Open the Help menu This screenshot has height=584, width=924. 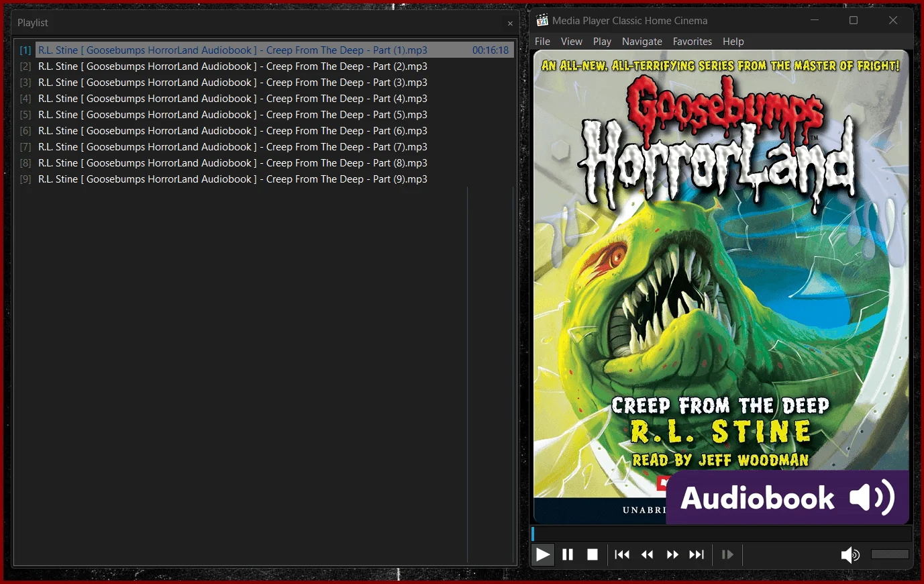(733, 42)
